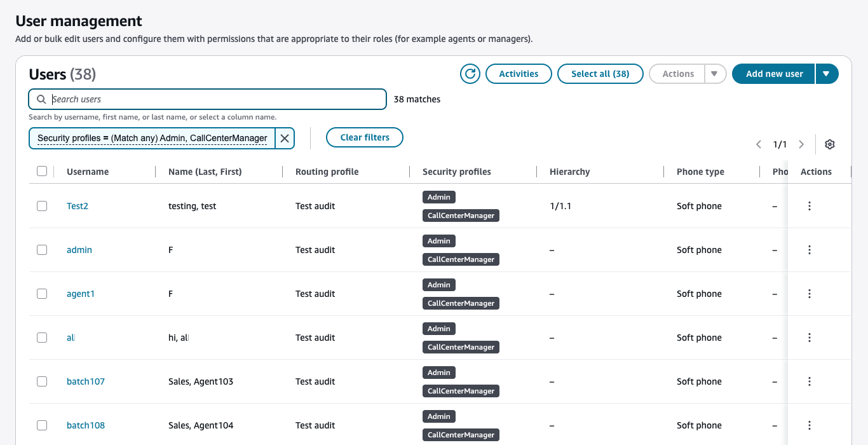Click '38 matches' result count
The width and height of the screenshot is (868, 445).
[417, 99]
